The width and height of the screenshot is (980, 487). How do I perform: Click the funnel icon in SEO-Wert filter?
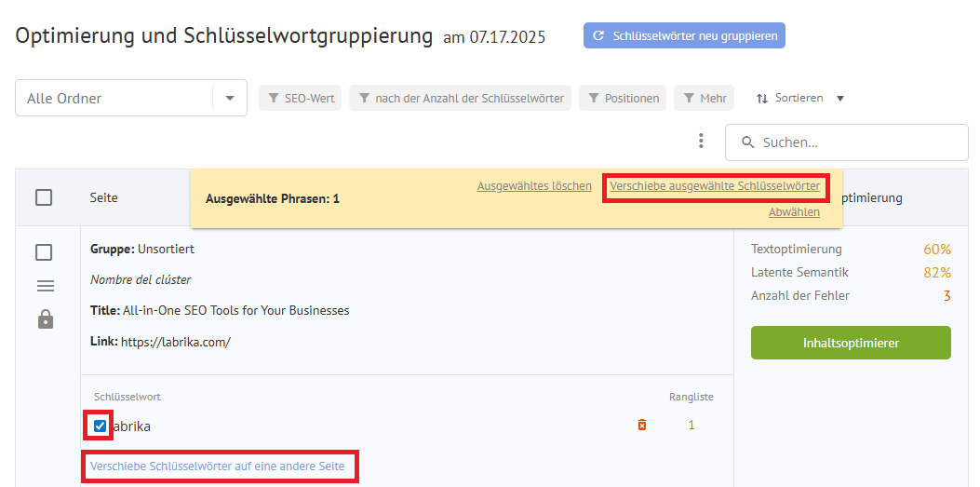(273, 98)
